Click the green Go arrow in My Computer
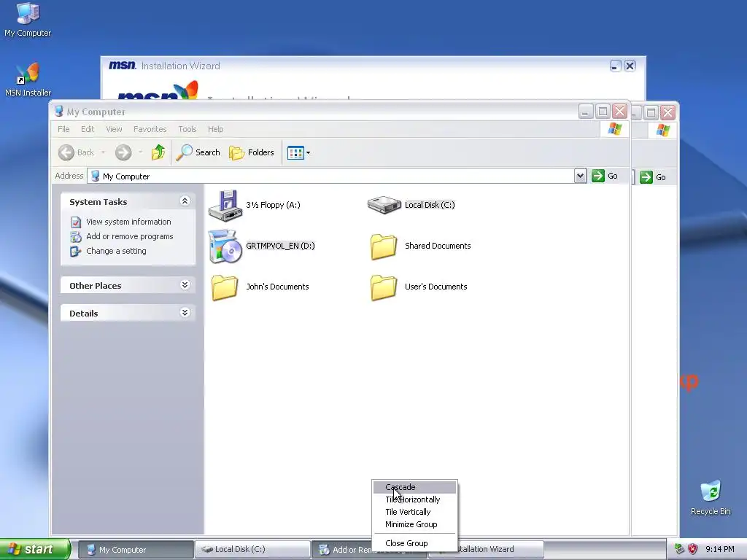 pos(598,176)
